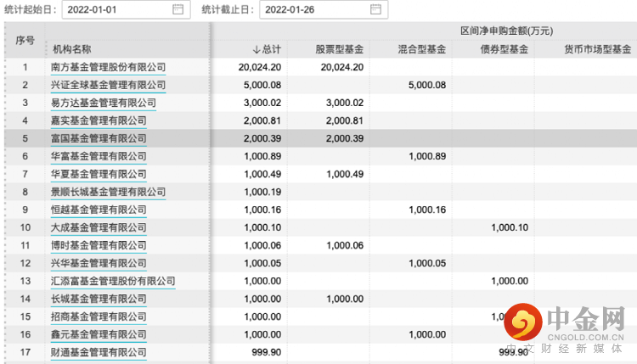
Task: Open 长城基金管理有限公司 link
Action: point(99,299)
